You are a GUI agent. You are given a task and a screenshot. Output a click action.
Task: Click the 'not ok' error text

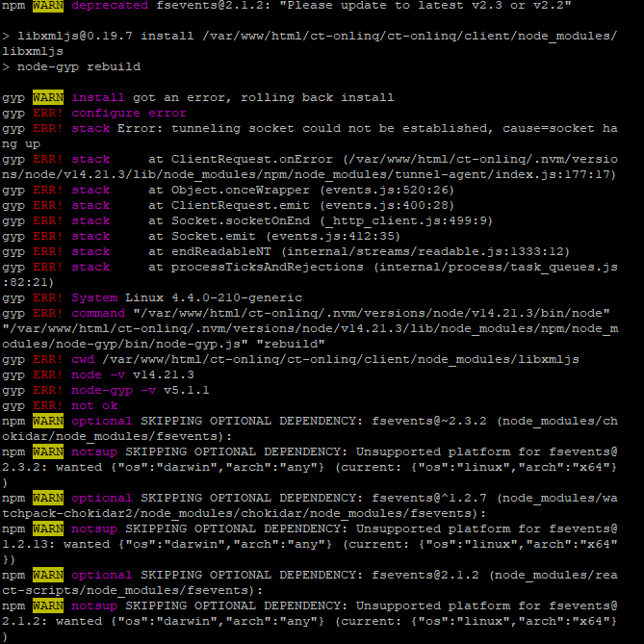[94, 405]
